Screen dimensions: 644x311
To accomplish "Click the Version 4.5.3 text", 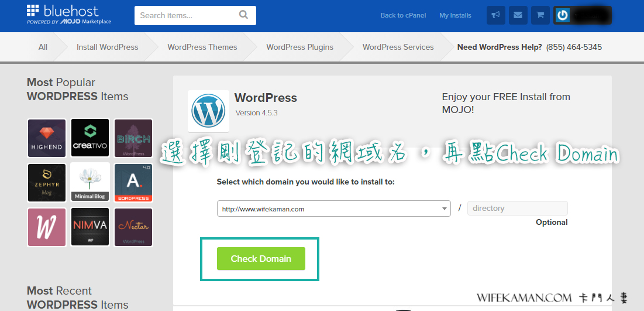I will [256, 112].
